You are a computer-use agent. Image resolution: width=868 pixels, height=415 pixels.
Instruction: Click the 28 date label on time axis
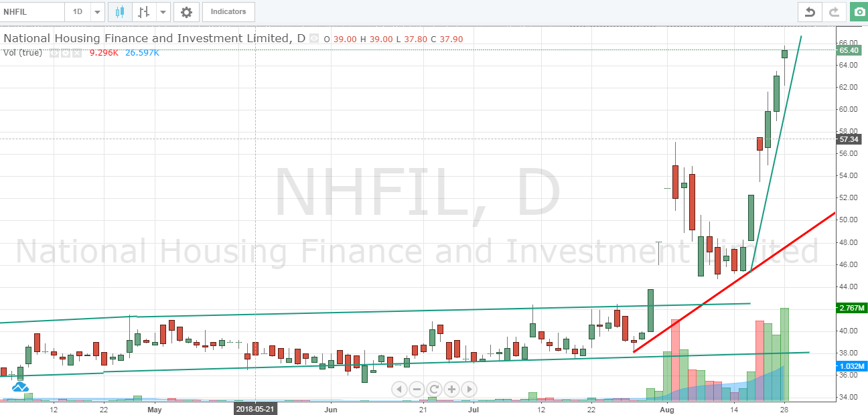coord(784,408)
